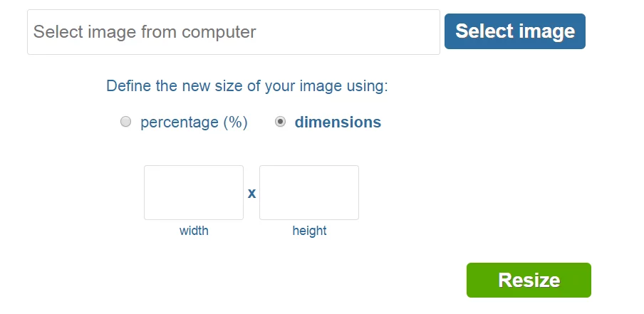Viewport: 644px width, 314px height.
Task: Focus the height input box
Action: [309, 192]
